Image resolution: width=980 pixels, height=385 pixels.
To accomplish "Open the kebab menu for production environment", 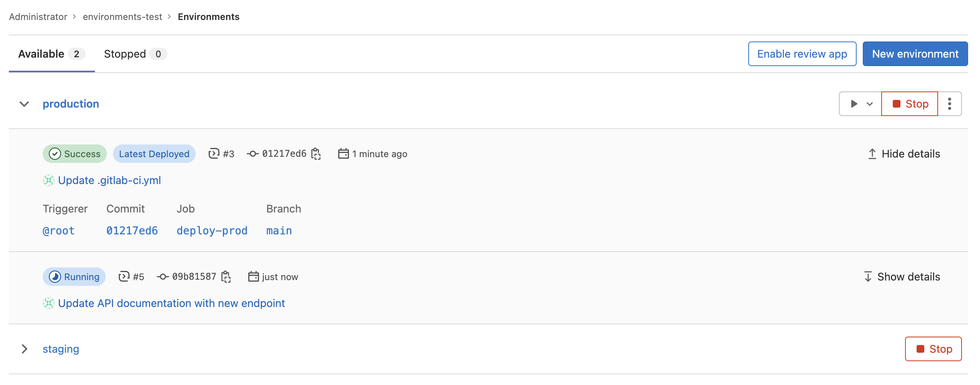I will coord(950,103).
